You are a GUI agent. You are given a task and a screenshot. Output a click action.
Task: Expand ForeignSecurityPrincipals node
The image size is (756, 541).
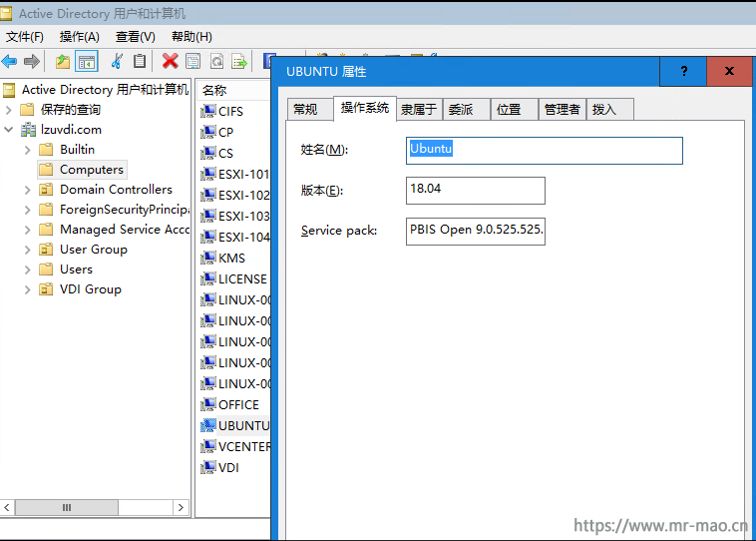click(28, 210)
